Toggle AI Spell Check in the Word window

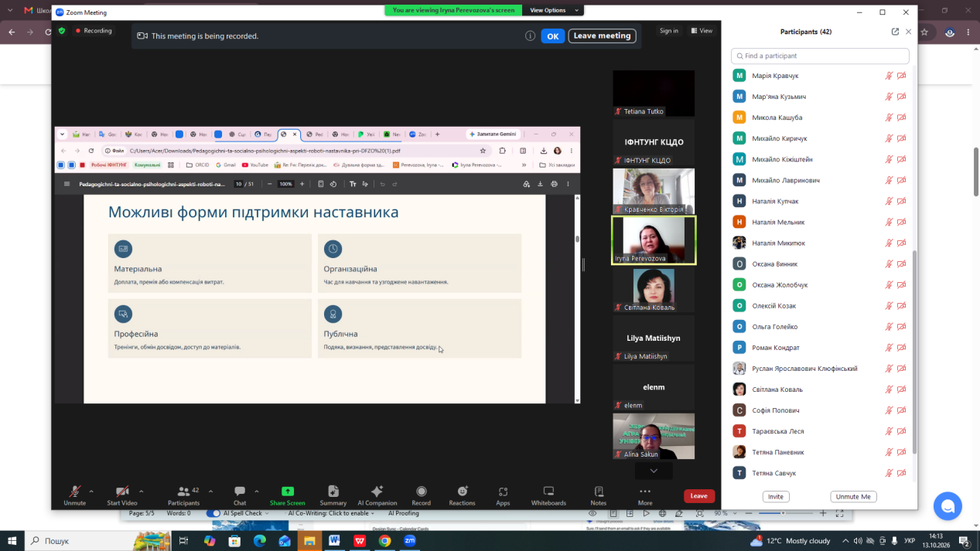tap(213, 513)
